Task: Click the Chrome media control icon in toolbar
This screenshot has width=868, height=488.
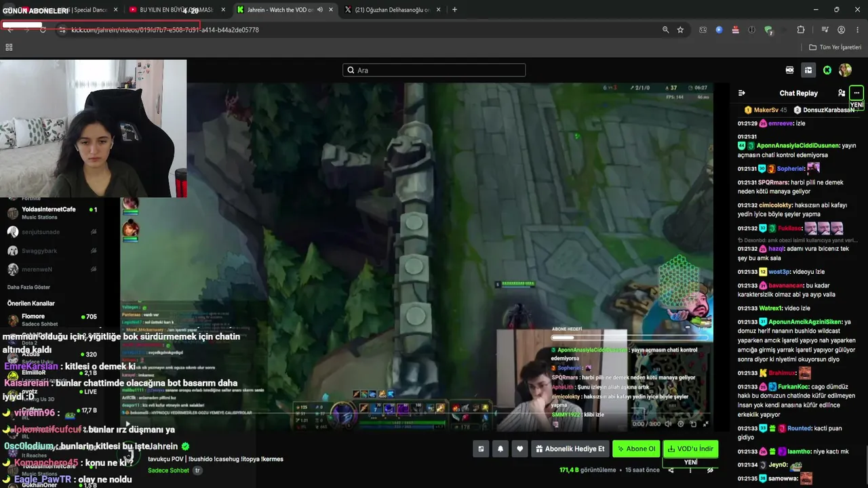Action: 825,30
